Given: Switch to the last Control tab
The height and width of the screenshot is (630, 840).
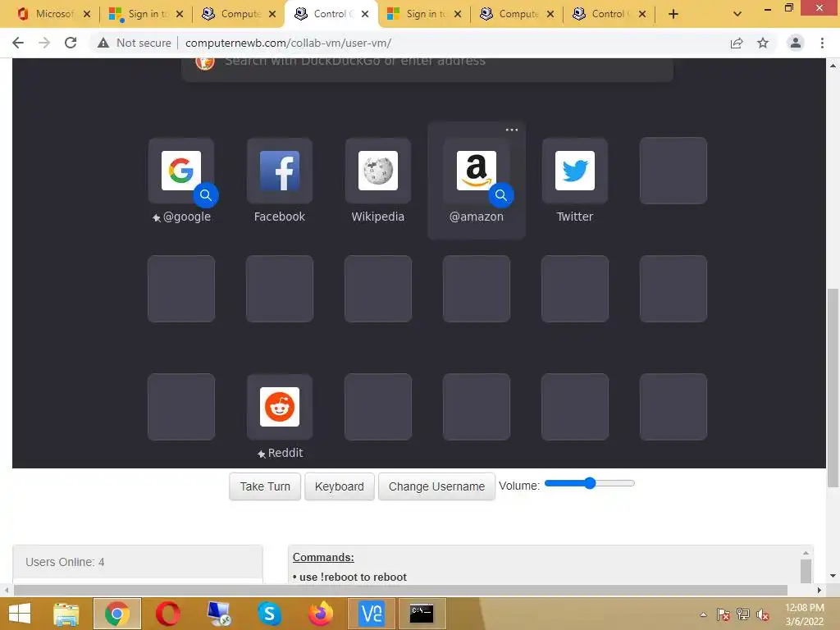Looking at the screenshot, I should point(603,14).
